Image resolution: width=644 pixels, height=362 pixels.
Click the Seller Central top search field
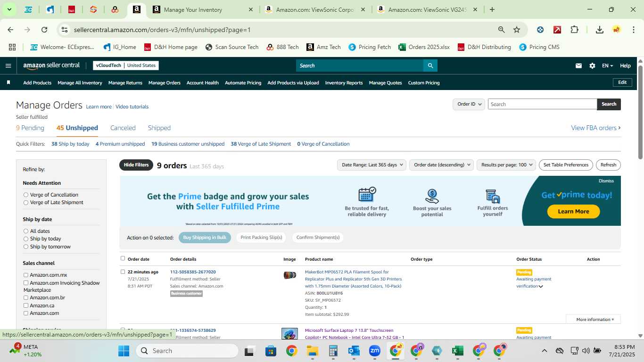359,66
